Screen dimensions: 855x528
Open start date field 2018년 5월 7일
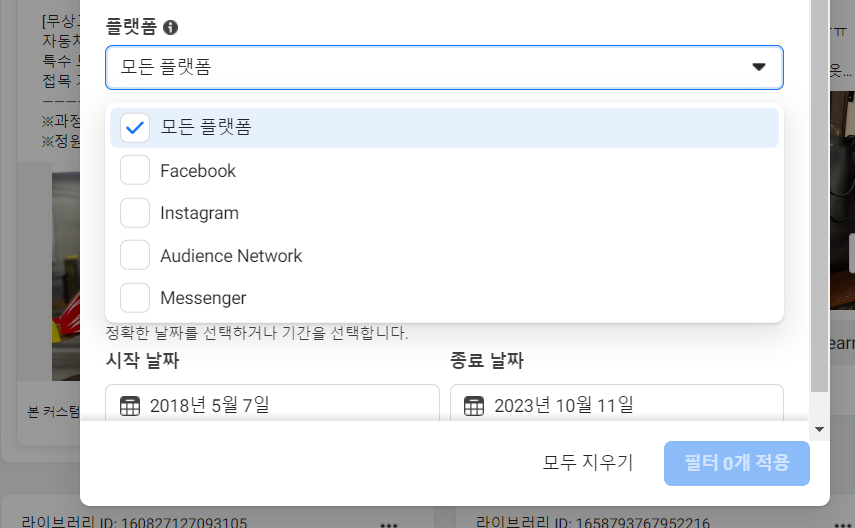(x=272, y=403)
